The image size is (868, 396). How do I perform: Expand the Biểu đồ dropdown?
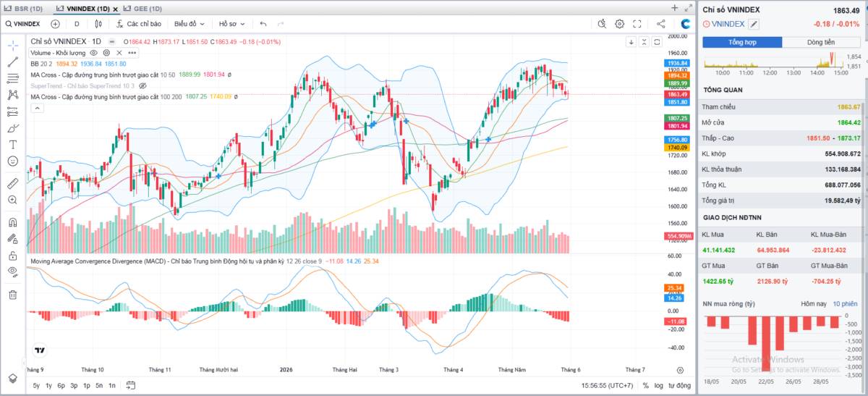coord(190,23)
